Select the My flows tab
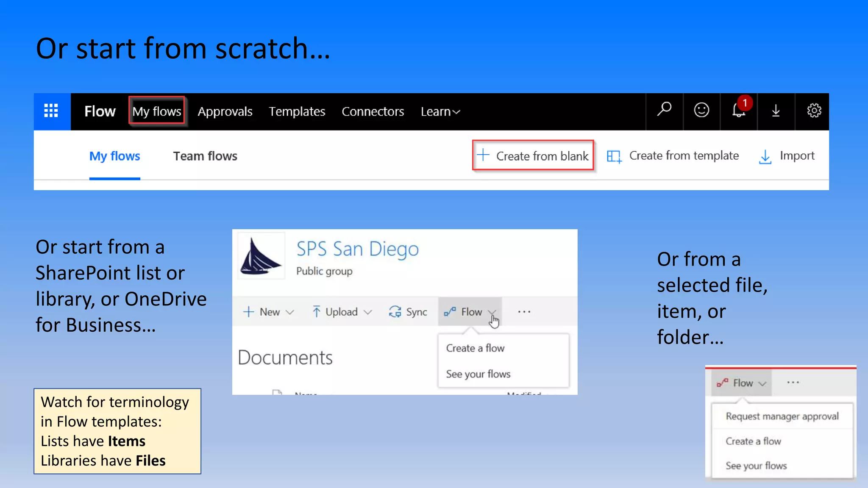 click(x=114, y=156)
